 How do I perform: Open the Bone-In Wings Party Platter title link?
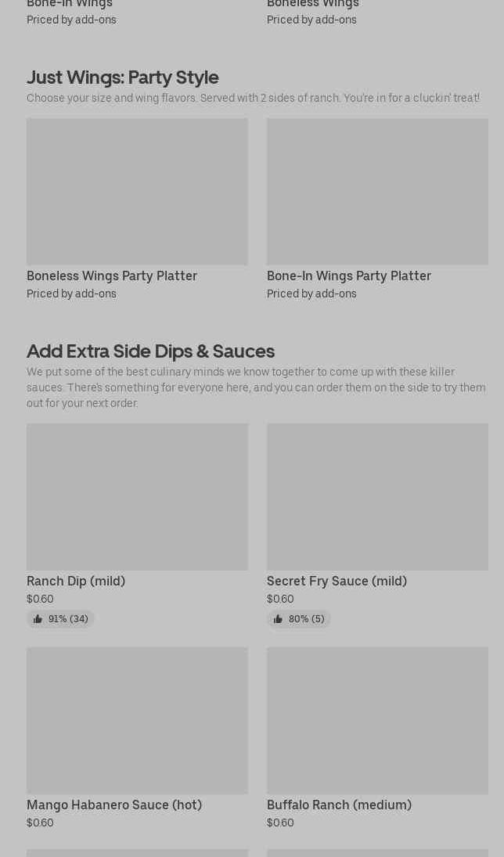coord(349,276)
